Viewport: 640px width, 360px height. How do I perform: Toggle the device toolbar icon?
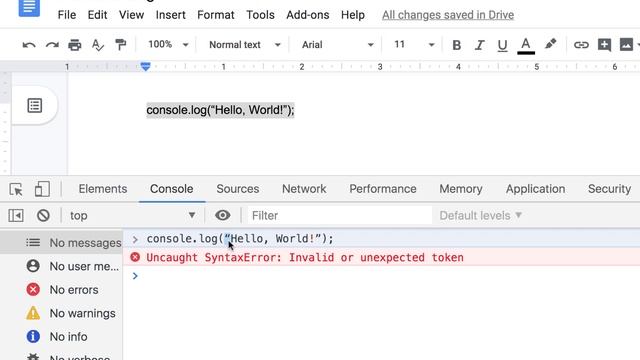42,189
